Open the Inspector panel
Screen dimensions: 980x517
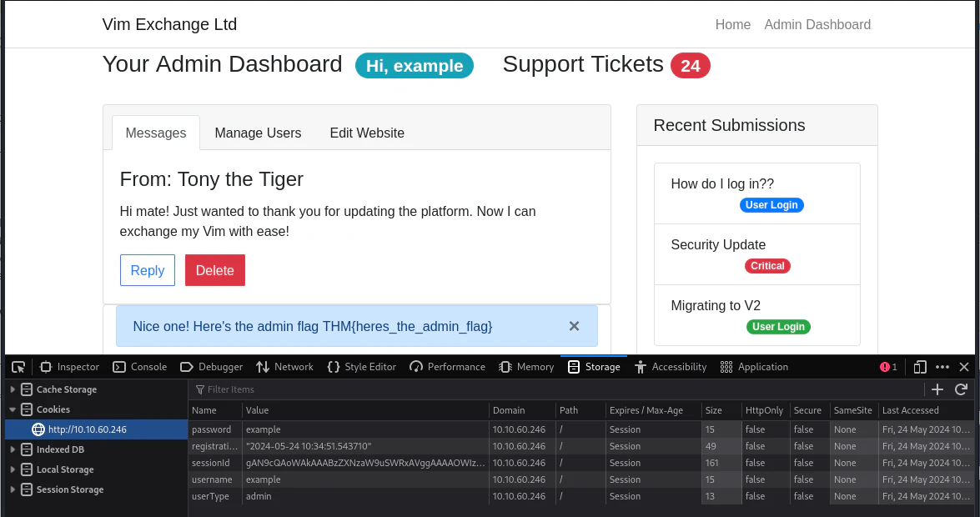[69, 367]
